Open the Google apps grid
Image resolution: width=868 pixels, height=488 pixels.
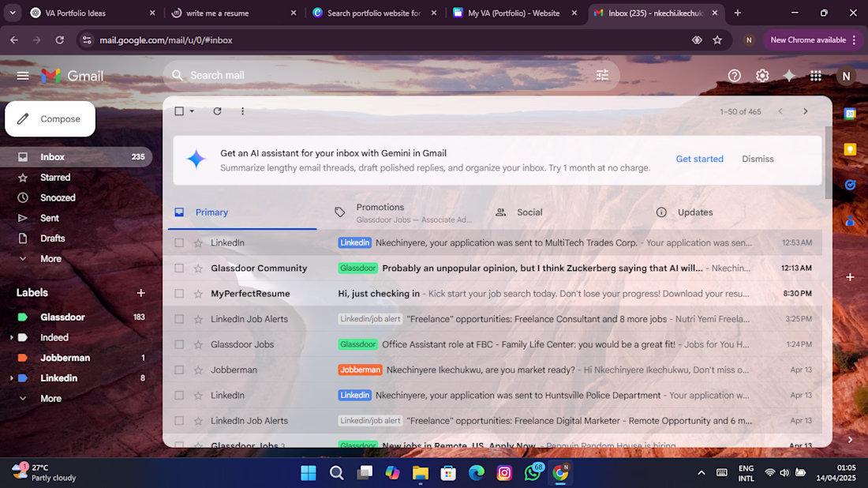(x=815, y=76)
